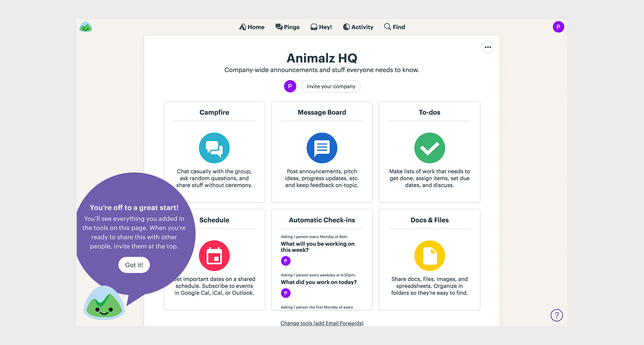Open Pings in the navigation
The width and height of the screenshot is (644, 345).
(287, 27)
